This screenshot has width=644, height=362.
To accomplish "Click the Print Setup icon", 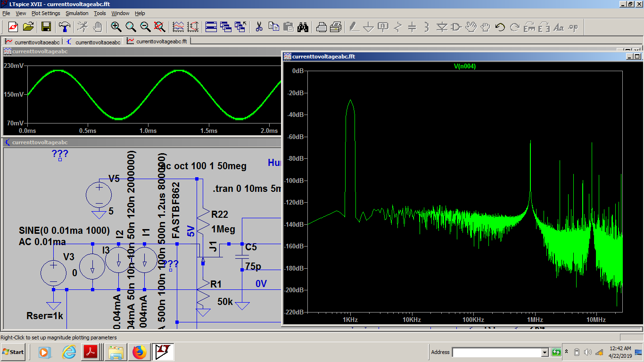I will 322,27.
